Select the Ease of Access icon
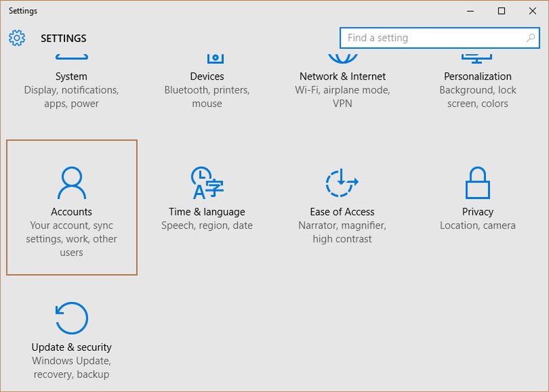The width and height of the screenshot is (549, 392). click(x=342, y=183)
